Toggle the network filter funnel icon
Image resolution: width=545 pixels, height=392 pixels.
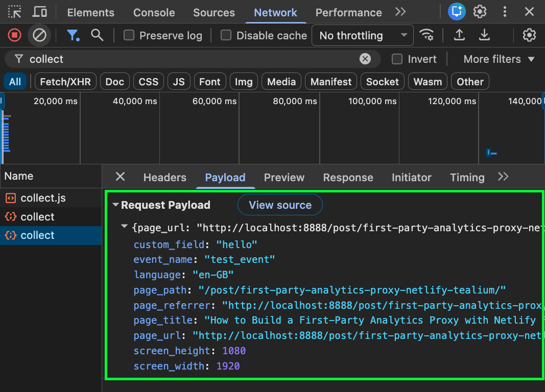click(73, 35)
